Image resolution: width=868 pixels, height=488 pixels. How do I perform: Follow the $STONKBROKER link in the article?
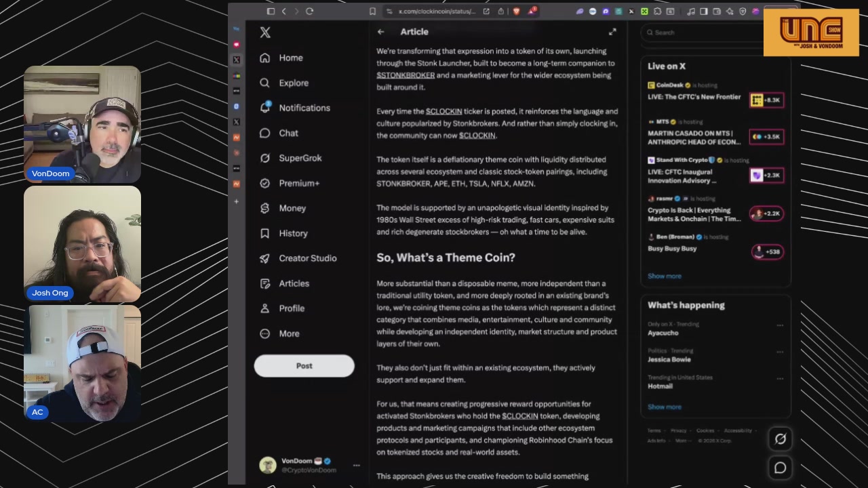(406, 75)
